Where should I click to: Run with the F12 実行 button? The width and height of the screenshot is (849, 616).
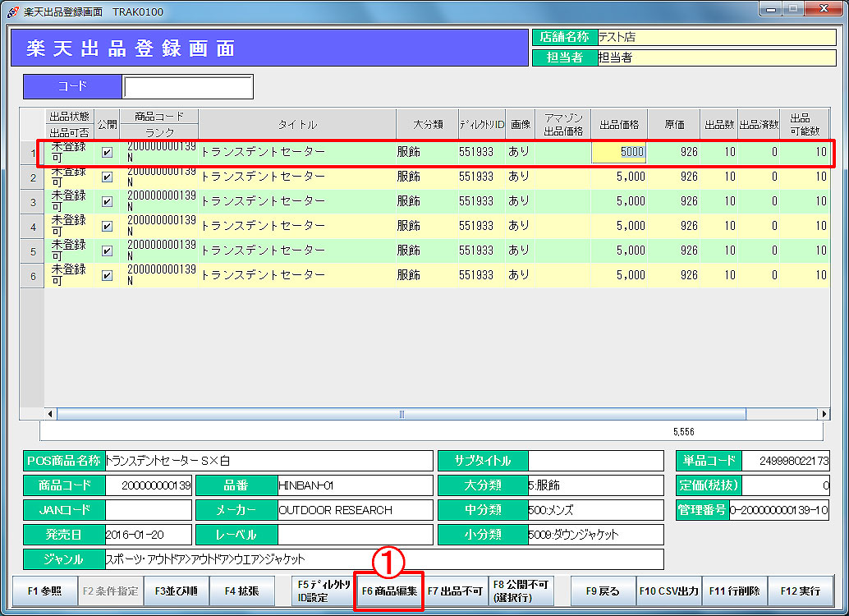click(800, 591)
